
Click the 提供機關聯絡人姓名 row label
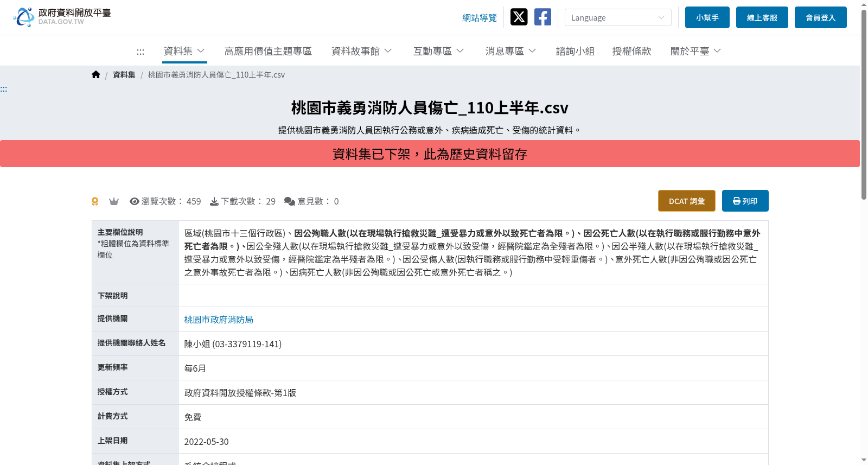pos(132,343)
